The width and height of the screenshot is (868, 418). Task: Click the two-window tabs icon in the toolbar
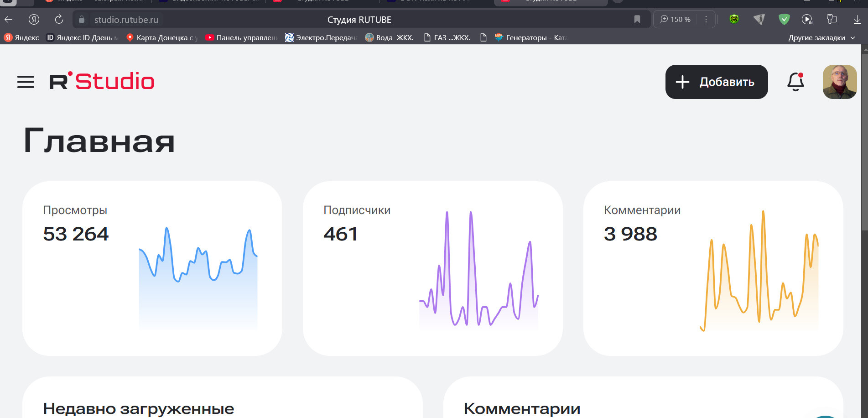pos(832,19)
